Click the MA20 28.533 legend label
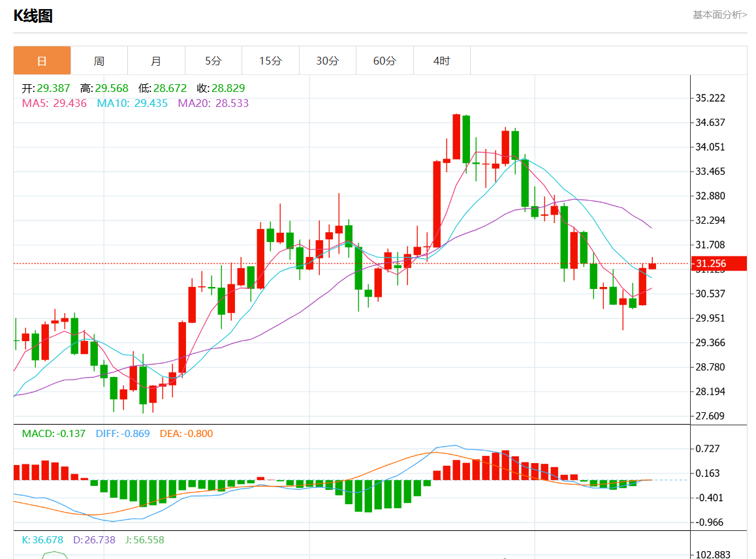Image resolution: width=756 pixels, height=559 pixels. [213, 103]
